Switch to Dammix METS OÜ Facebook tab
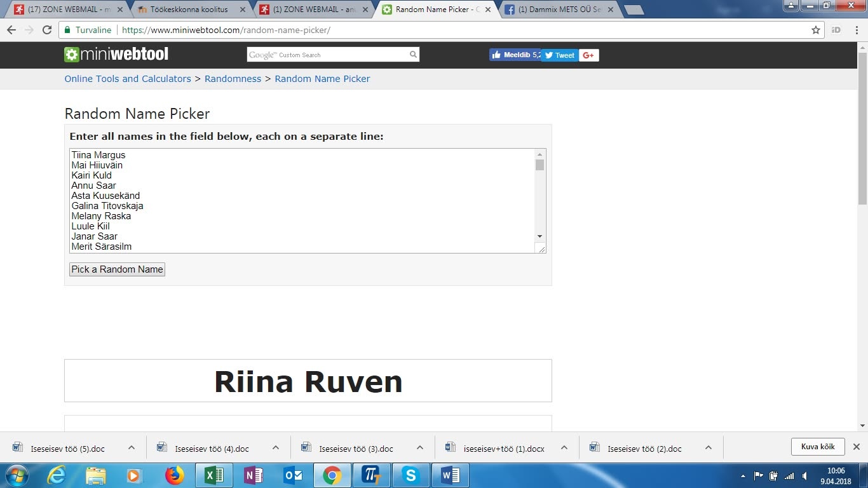This screenshot has width=868, height=488. point(559,10)
